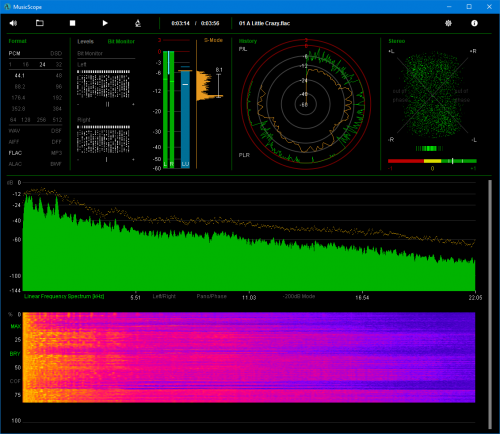Image resolution: width=500 pixels, height=434 pixels.
Task: Mute audio with the speaker icon
Action: pyautogui.click(x=13, y=23)
